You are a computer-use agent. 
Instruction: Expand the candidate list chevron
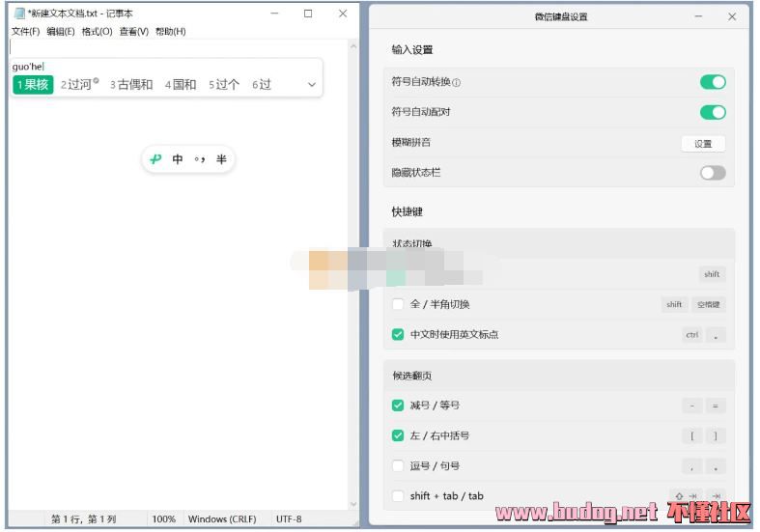click(x=311, y=85)
